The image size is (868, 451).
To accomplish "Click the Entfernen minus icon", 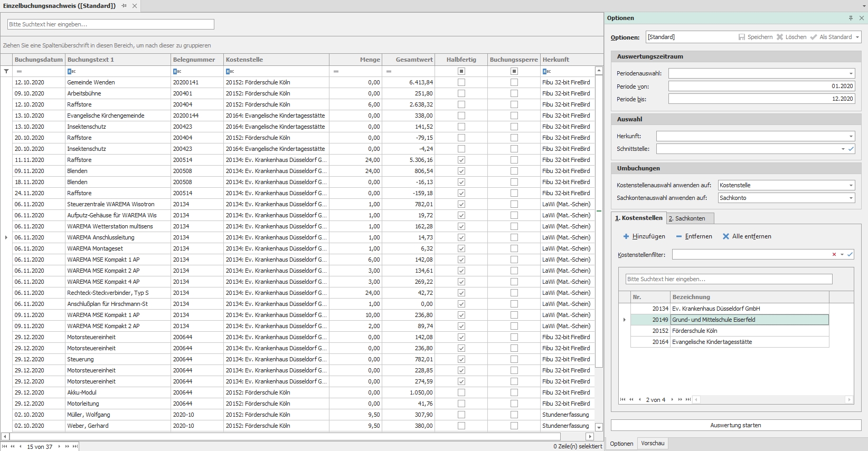I will [679, 236].
